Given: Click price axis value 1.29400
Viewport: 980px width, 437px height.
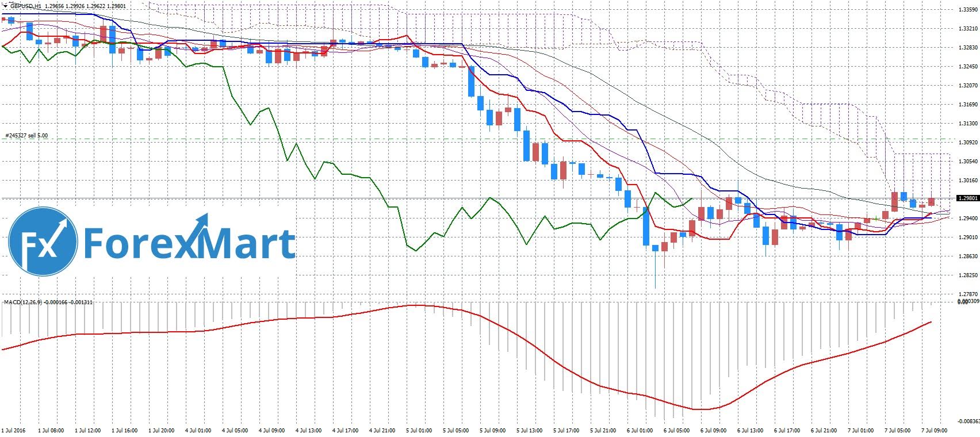Looking at the screenshot, I should [x=967, y=218].
